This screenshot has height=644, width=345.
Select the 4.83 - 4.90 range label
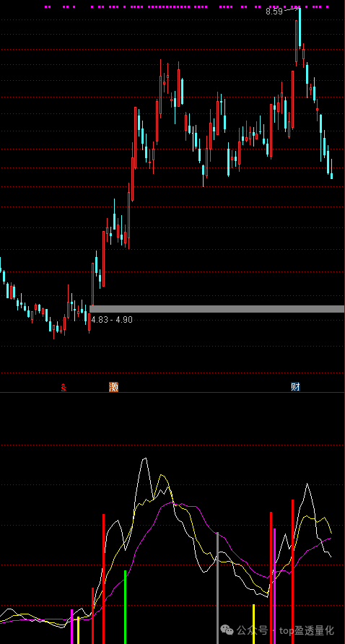(112, 320)
